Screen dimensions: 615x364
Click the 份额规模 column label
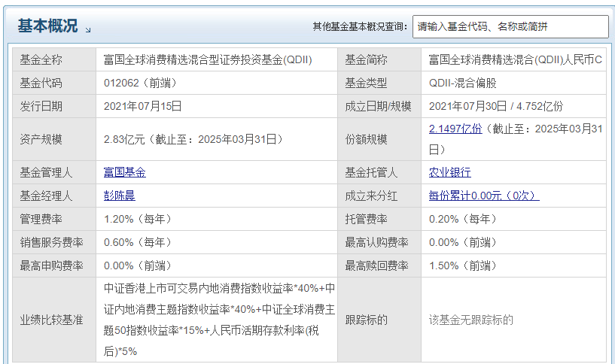[366, 139]
